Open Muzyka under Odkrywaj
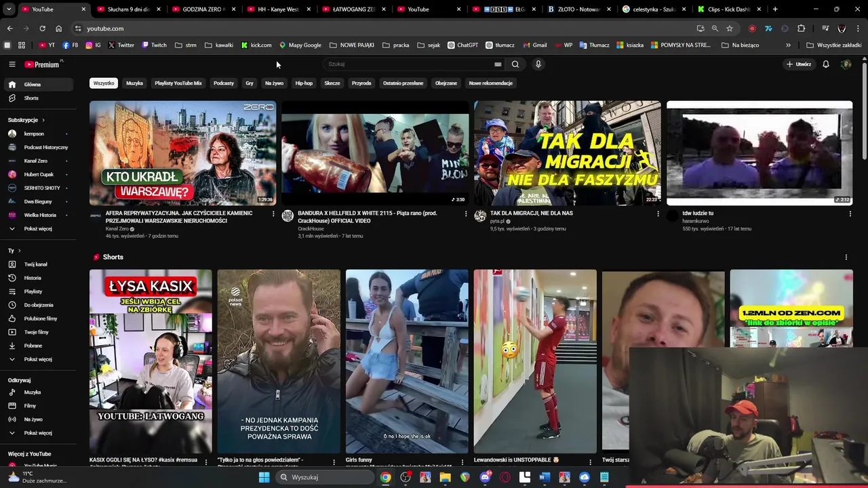Image resolution: width=868 pixels, height=488 pixels. 37,392
